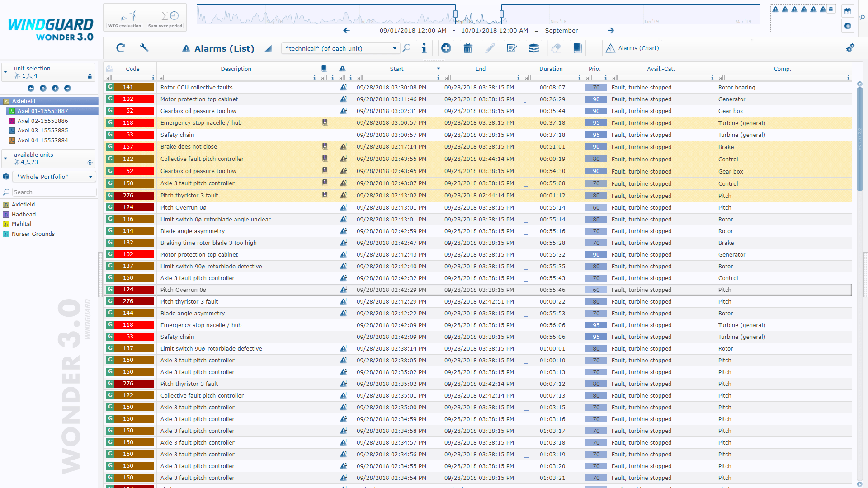Viewport: 868px width, 488px height.
Task: Click the trash icon inside the unit selection panel
Action: click(90, 76)
